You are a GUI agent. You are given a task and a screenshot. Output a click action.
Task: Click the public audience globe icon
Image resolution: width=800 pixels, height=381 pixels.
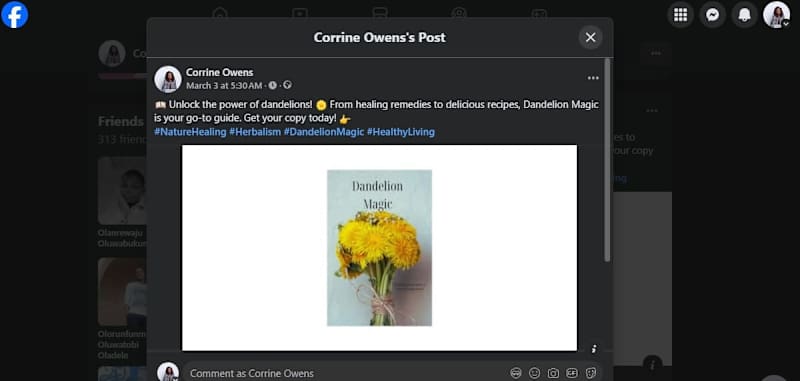click(x=287, y=85)
